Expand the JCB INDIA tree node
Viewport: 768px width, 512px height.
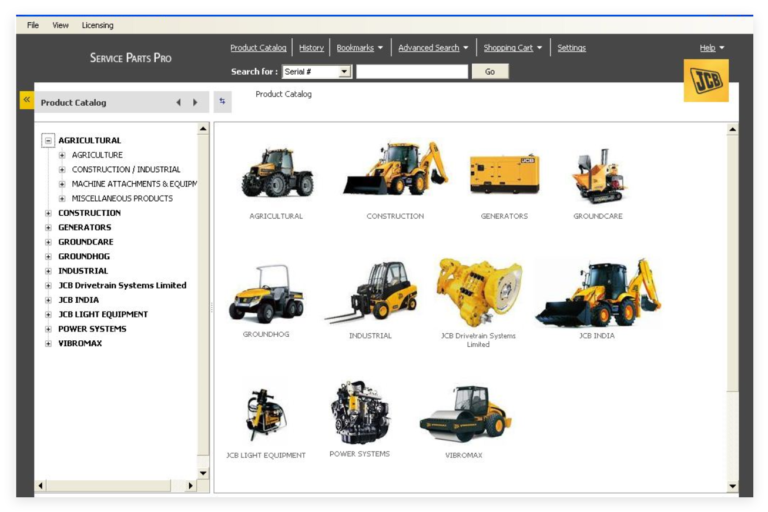(48, 300)
